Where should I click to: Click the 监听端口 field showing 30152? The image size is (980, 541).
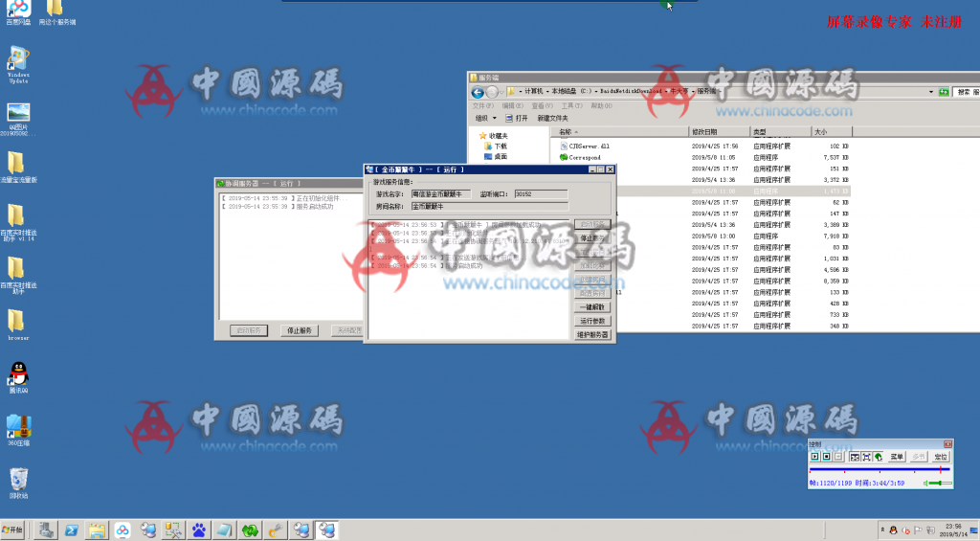point(541,193)
